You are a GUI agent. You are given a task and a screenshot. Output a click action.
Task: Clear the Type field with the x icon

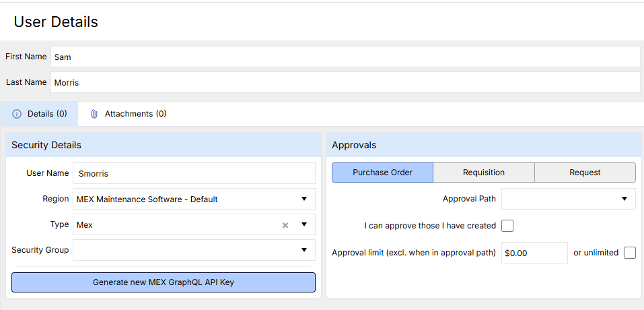pos(285,225)
